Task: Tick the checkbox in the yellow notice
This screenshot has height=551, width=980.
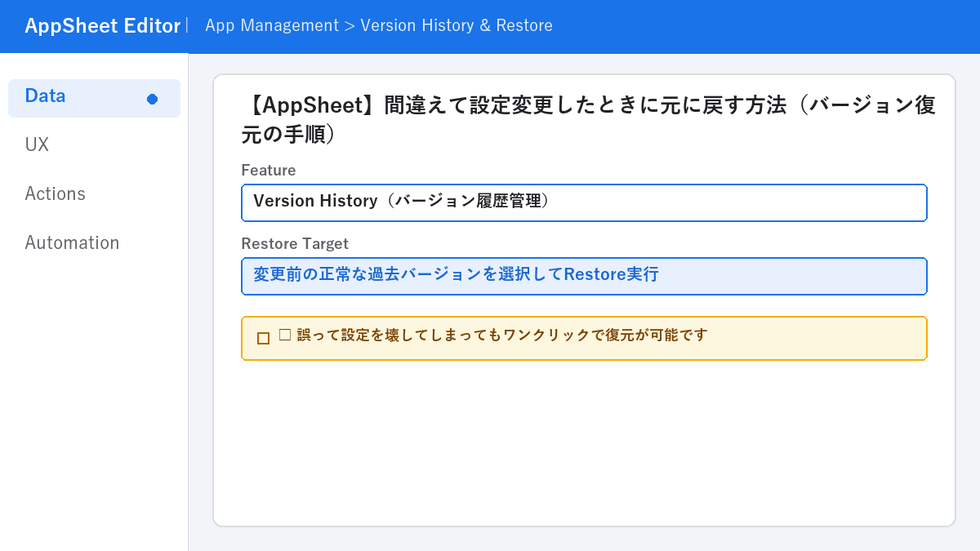Action: click(x=263, y=338)
